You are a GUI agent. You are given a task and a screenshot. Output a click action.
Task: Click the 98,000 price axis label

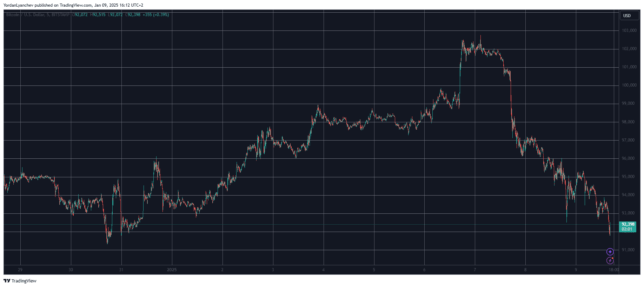(x=628, y=122)
